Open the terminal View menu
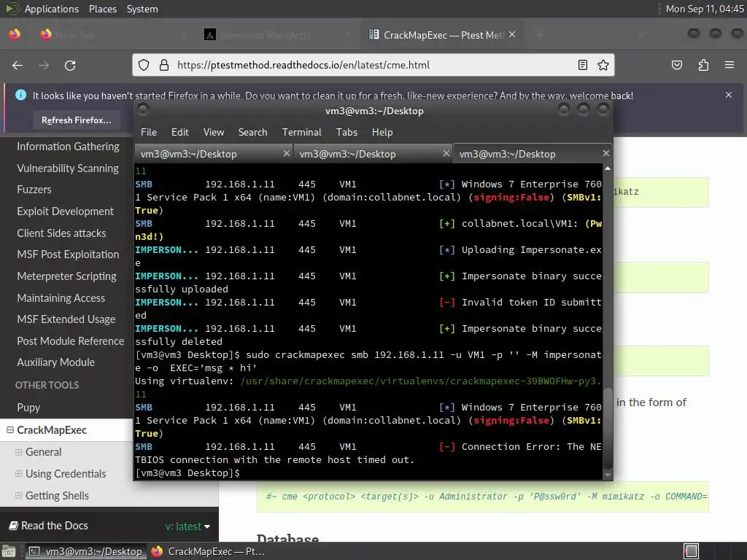The image size is (747, 560). click(214, 132)
